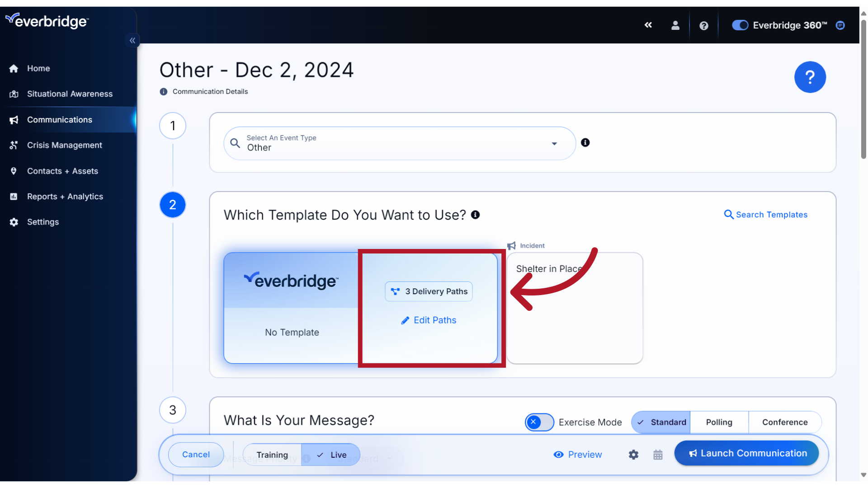This screenshot has width=868, height=488.
Task: Click the Communications megaphone icon
Action: [x=14, y=119]
